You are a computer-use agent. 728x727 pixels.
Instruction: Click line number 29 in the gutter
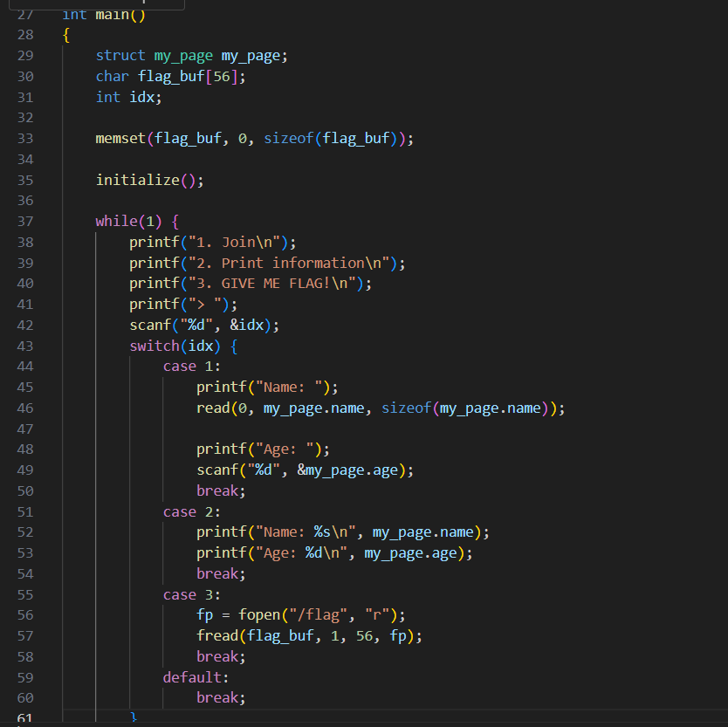(25, 56)
